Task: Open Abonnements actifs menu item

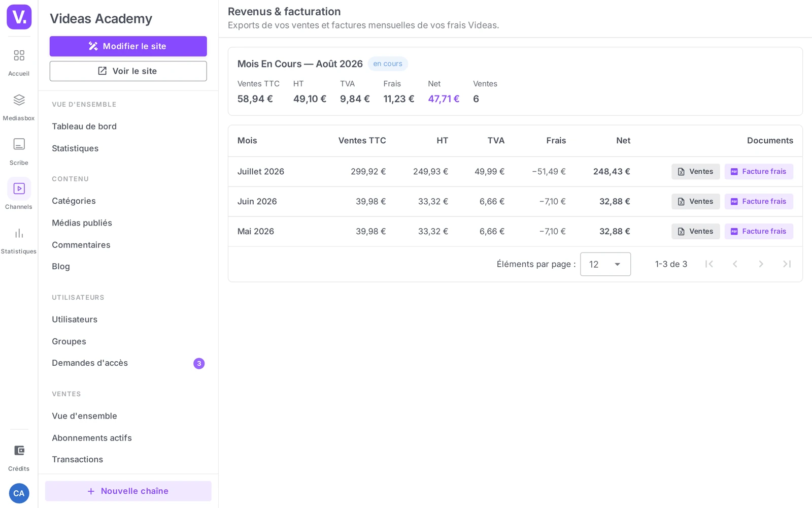Action: [x=92, y=438]
